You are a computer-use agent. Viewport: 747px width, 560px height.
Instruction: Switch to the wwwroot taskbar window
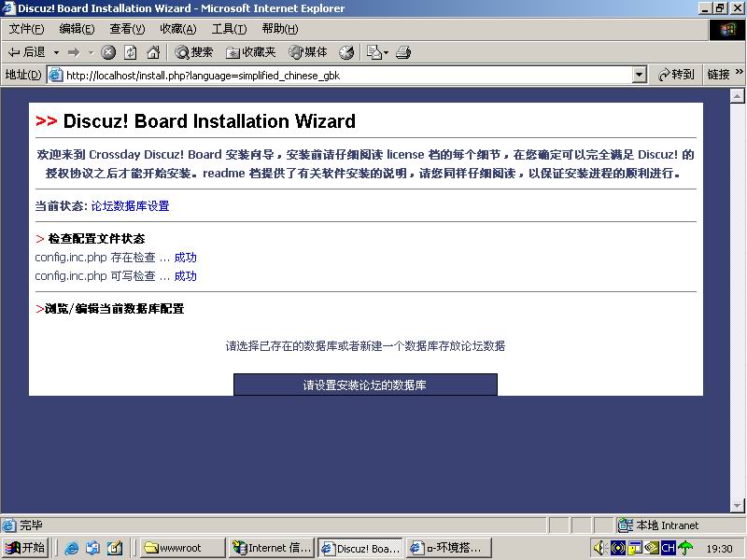182,548
